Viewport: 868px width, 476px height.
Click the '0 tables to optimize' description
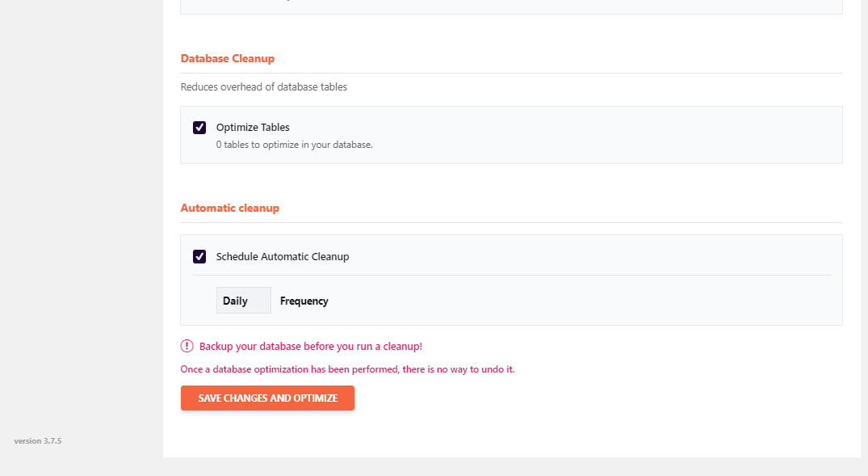point(294,145)
